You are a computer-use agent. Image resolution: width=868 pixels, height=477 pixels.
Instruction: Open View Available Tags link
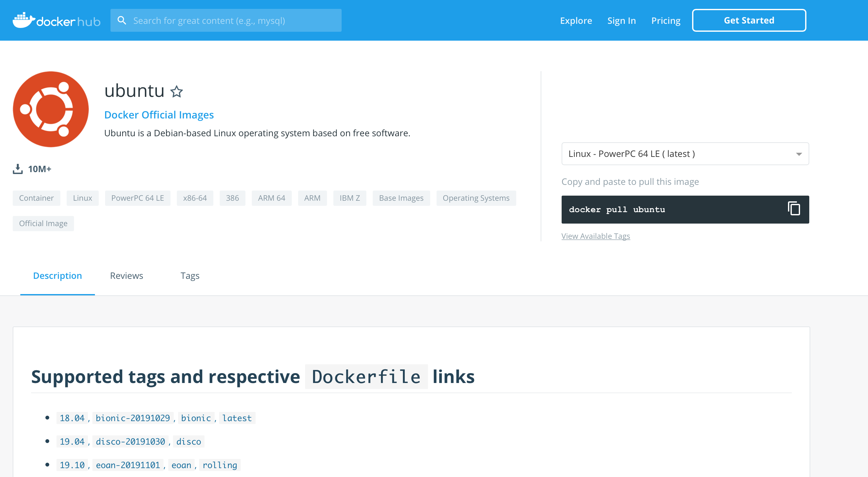595,236
